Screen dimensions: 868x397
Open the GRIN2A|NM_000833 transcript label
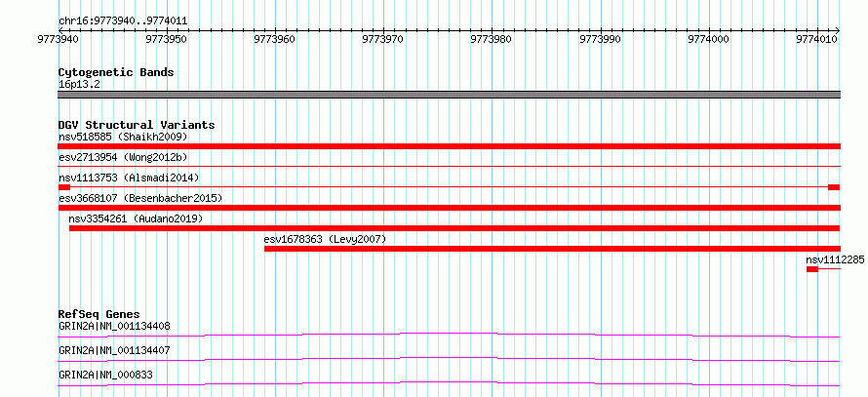click(x=105, y=375)
